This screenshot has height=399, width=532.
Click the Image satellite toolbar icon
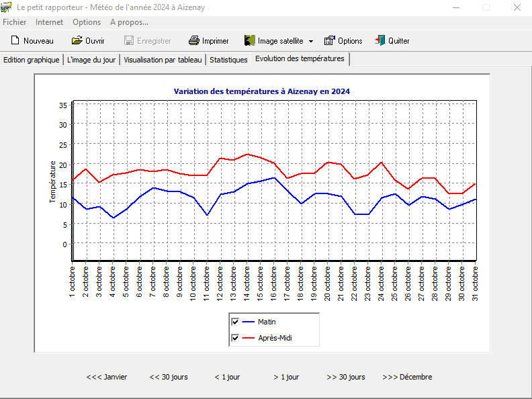click(250, 40)
